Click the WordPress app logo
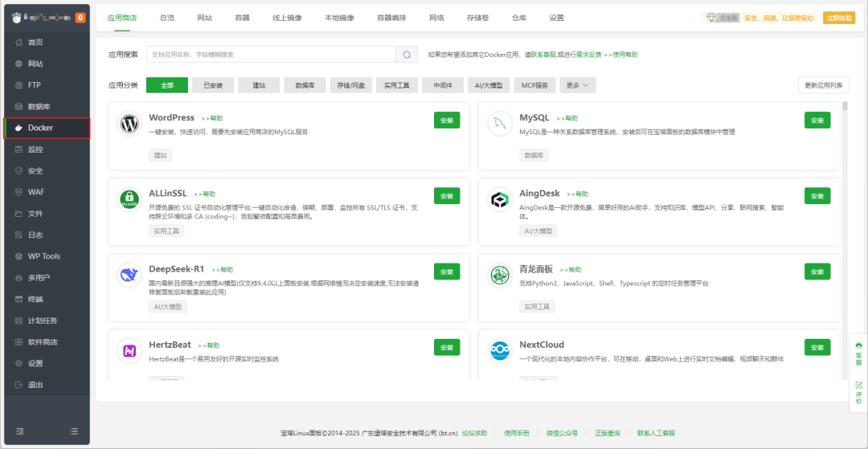Image resolution: width=868 pixels, height=449 pixels. click(x=130, y=124)
